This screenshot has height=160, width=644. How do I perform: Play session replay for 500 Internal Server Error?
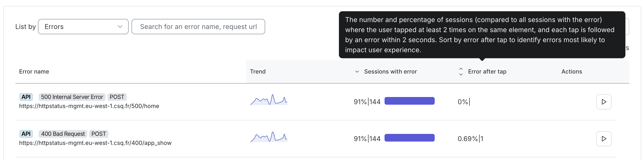(603, 102)
